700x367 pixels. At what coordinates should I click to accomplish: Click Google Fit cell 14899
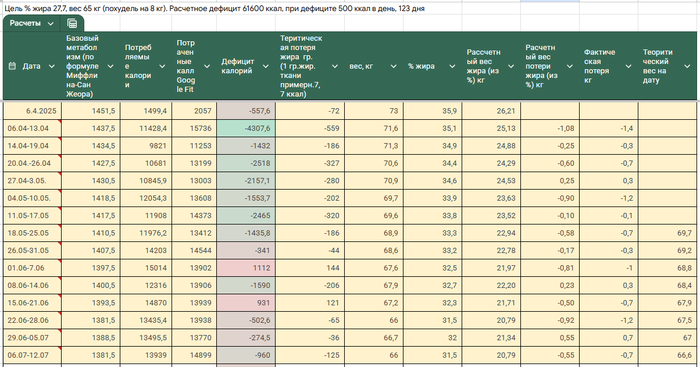[194, 355]
